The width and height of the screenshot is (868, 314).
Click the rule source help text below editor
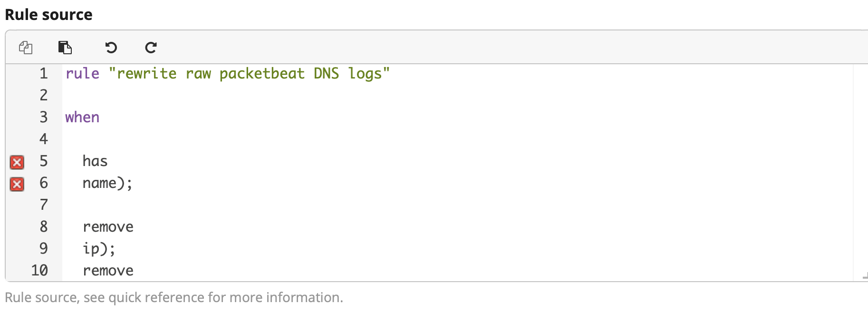click(x=174, y=297)
